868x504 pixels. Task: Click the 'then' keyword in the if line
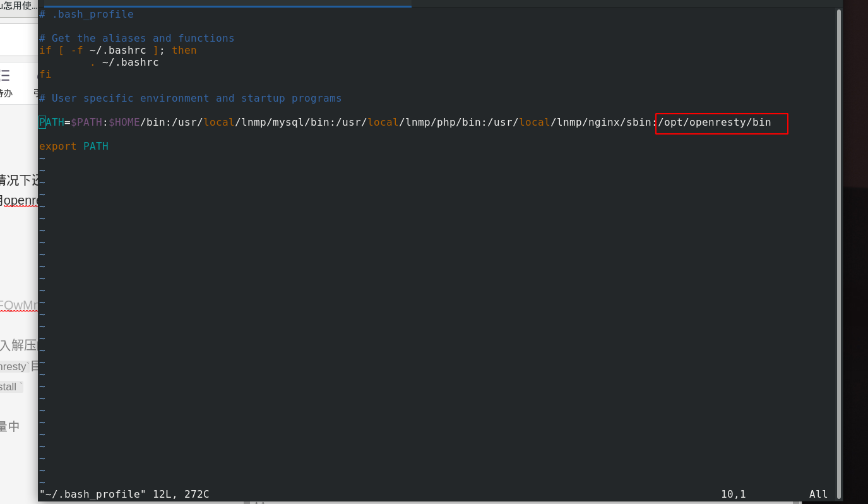(x=184, y=50)
